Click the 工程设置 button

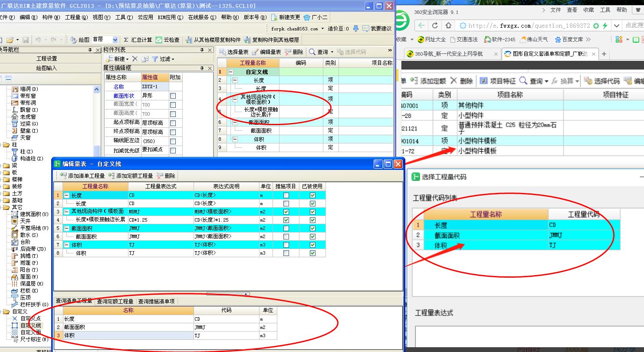47,59
